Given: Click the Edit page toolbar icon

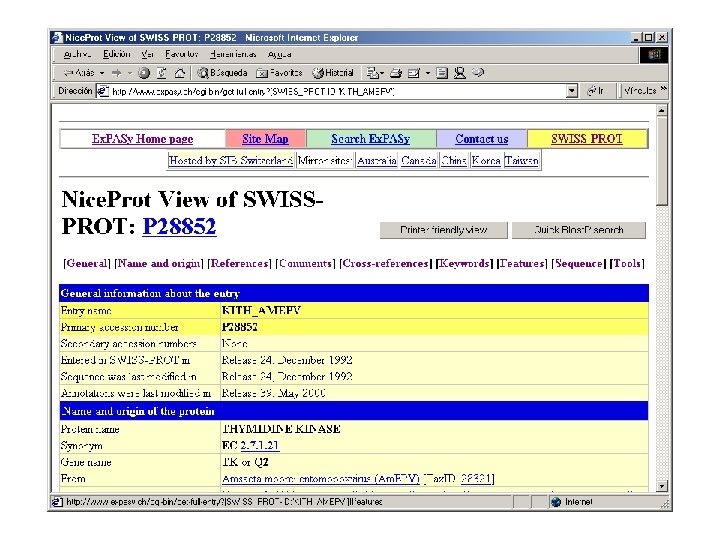Looking at the screenshot, I should tap(414, 73).
